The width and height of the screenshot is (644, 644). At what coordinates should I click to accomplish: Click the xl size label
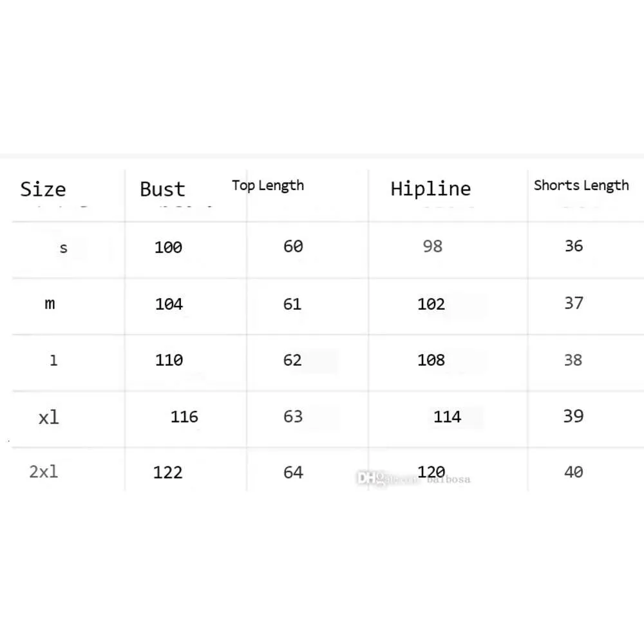point(49,417)
